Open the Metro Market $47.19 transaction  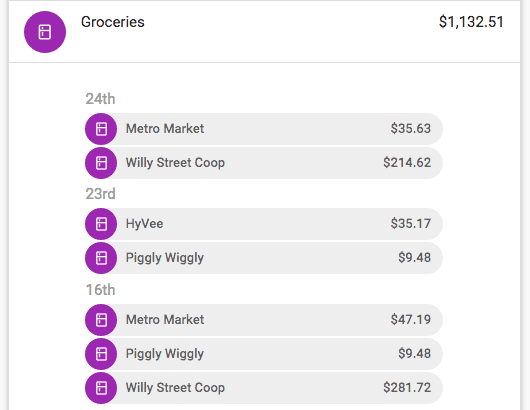click(264, 320)
